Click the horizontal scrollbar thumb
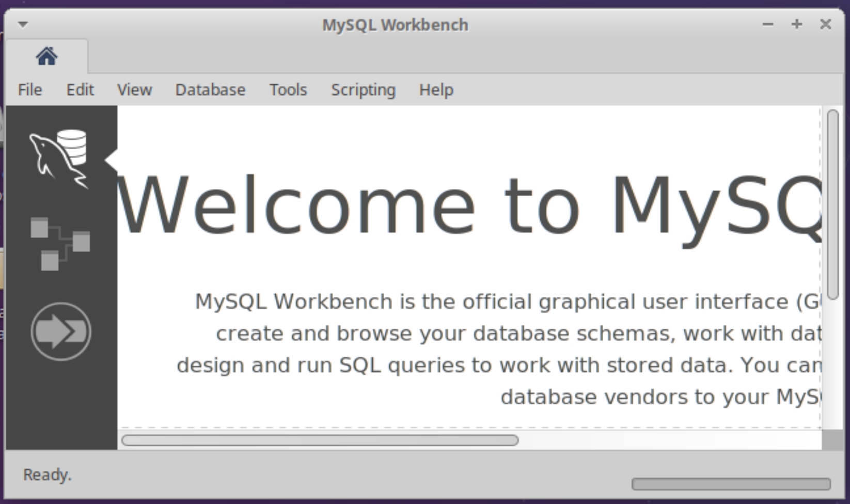The image size is (850, 504). [x=320, y=440]
